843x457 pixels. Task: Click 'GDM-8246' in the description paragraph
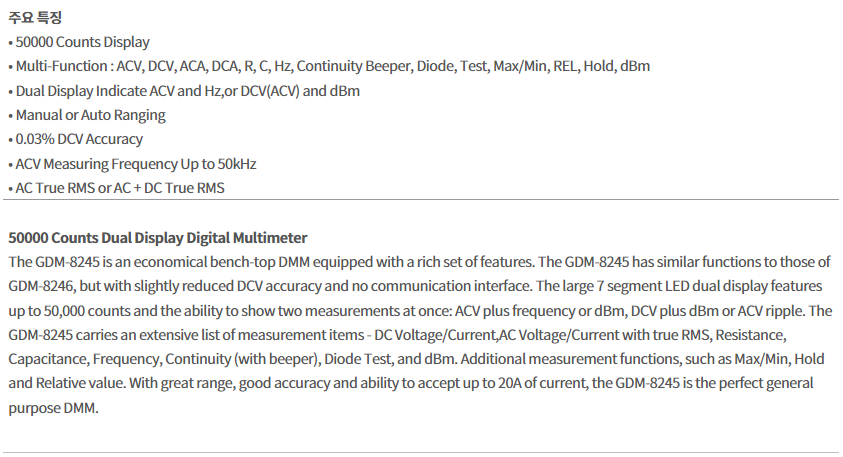[x=41, y=286]
